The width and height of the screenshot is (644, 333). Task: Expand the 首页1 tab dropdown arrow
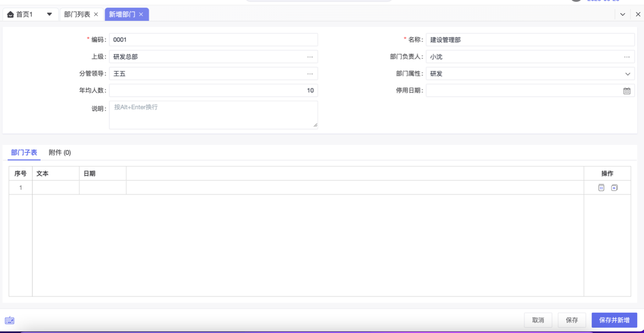point(49,15)
